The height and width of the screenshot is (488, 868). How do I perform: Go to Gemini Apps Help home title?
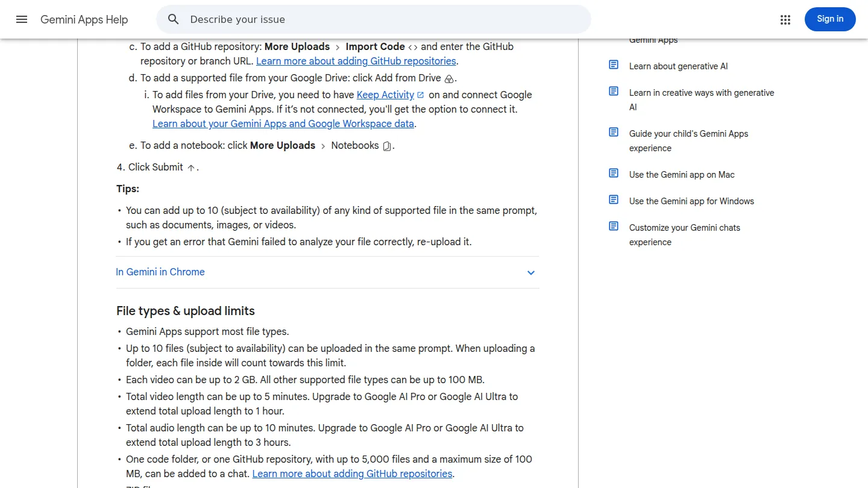coord(84,20)
